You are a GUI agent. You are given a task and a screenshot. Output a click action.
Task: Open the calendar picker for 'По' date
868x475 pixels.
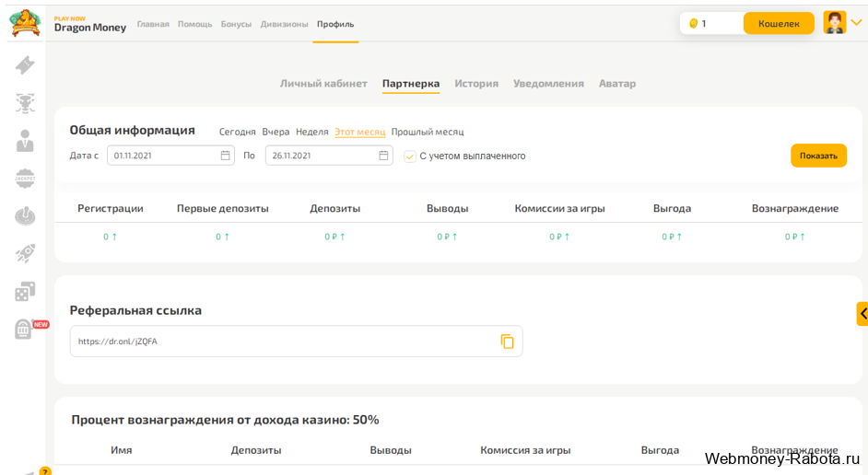pos(383,156)
